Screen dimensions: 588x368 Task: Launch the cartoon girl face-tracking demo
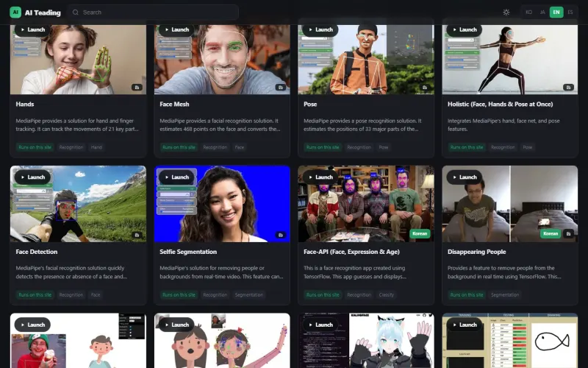(x=176, y=325)
